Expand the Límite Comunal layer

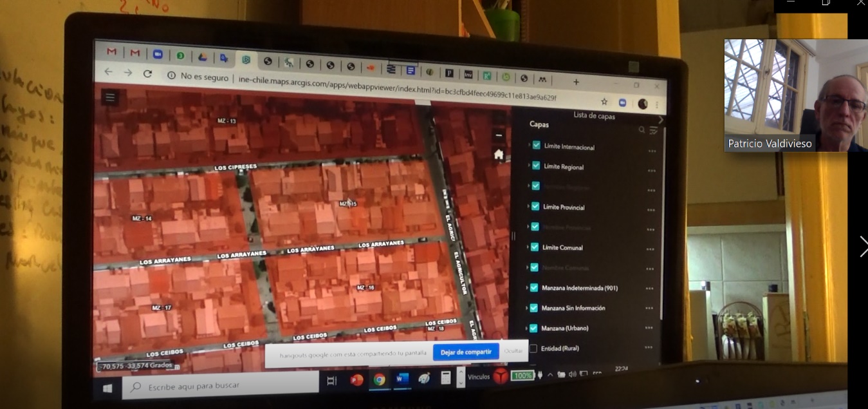pyautogui.click(x=527, y=247)
